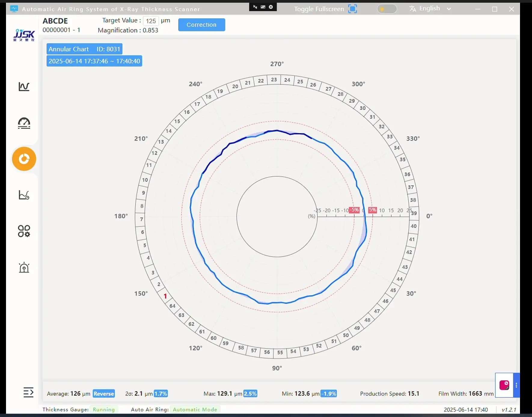Select the Annular Chart ID 8031 label
Viewport: 532px width, 417px height.
click(84, 49)
